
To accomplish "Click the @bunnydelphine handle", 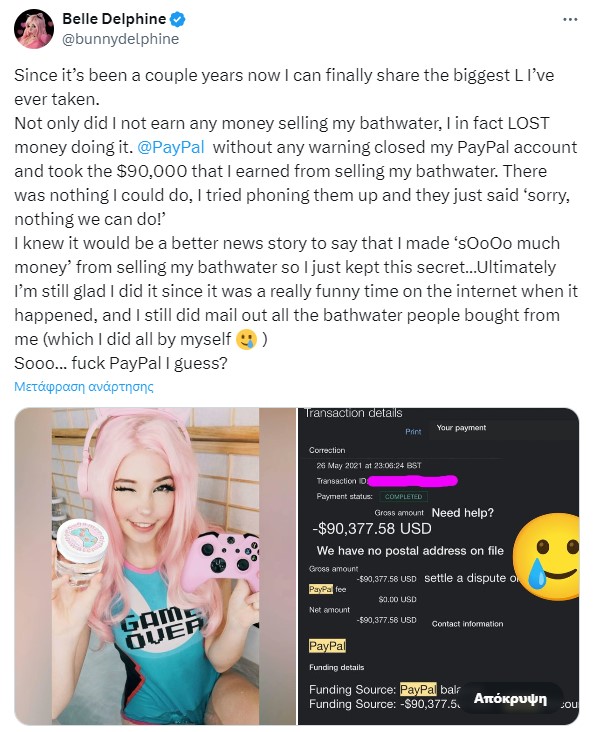I will click(x=120, y=39).
